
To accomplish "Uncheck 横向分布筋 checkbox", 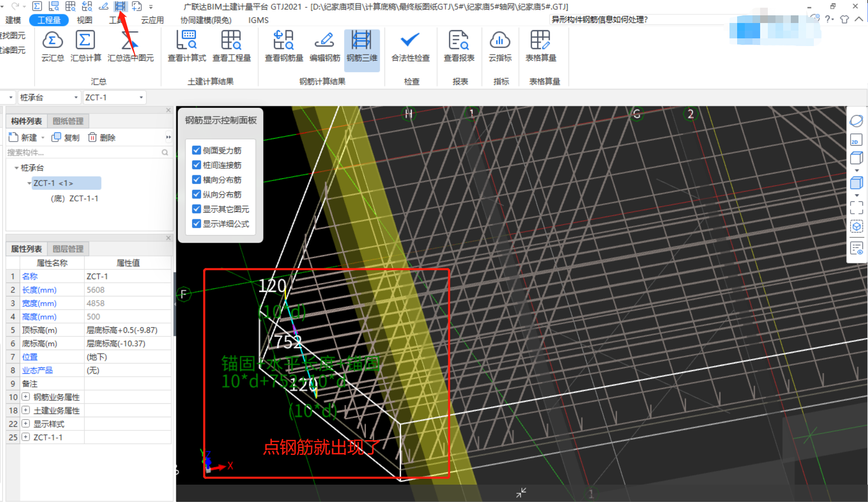I will point(196,179).
